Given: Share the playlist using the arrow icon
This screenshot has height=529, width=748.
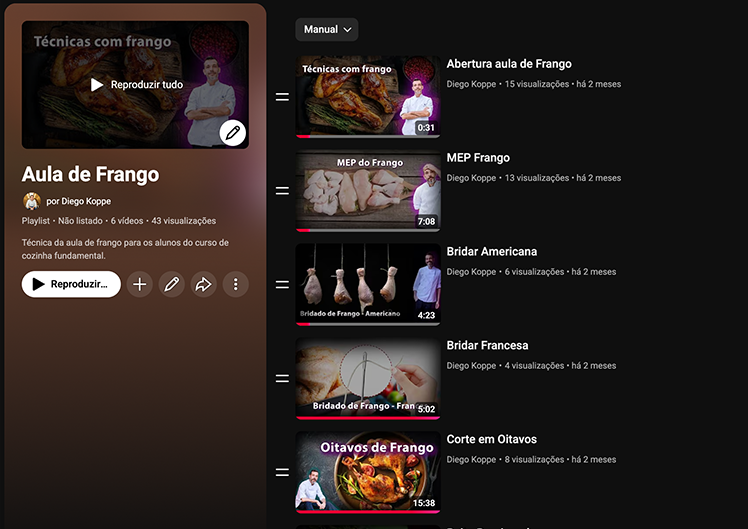Looking at the screenshot, I should [x=204, y=284].
